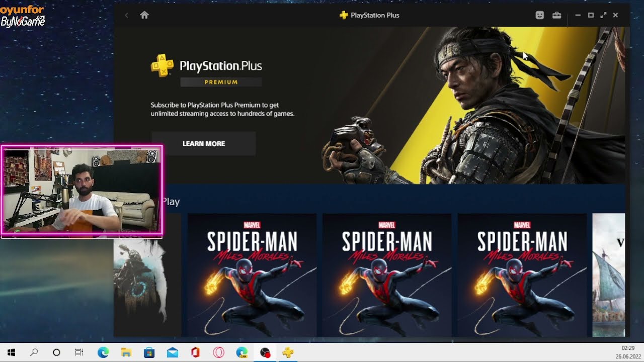Screen dimensions: 644x362
Task: Open the briefcase settings icon
Action: pos(556,15)
